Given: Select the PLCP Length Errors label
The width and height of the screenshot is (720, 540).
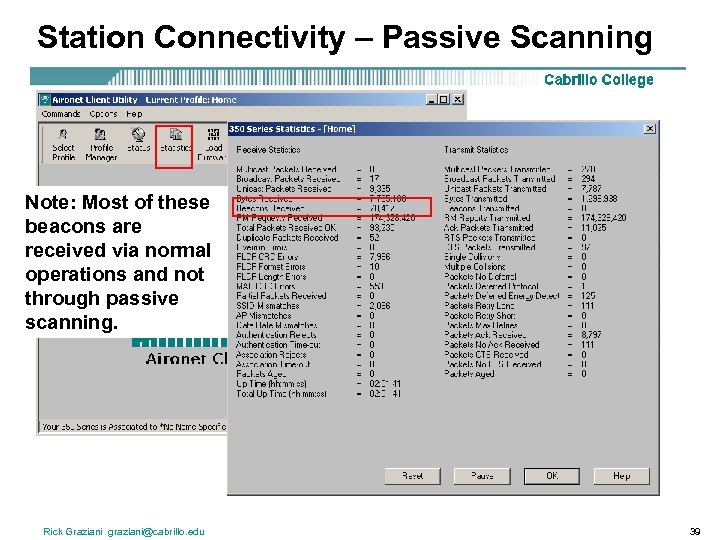Looking at the screenshot, I should coord(271,277).
